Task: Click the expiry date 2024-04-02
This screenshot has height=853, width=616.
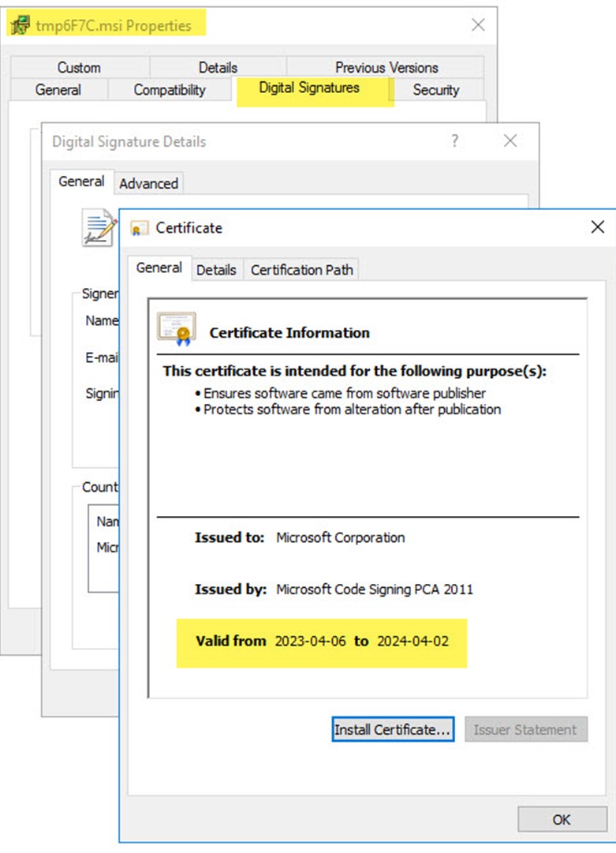Action: [x=413, y=641]
